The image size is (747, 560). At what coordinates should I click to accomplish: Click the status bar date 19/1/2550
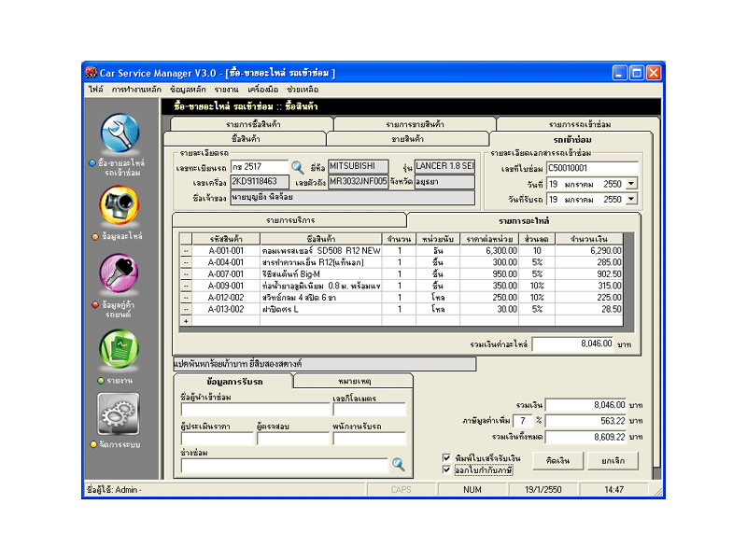543,489
